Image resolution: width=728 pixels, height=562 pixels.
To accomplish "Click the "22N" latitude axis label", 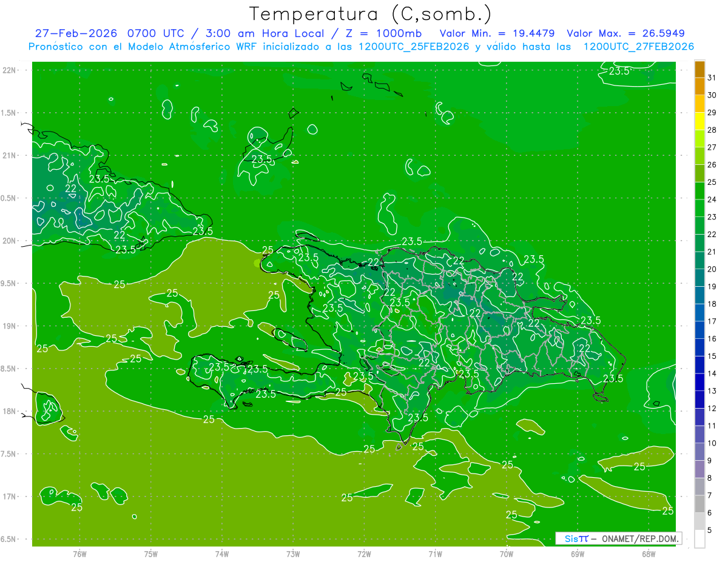I will pyautogui.click(x=10, y=70).
